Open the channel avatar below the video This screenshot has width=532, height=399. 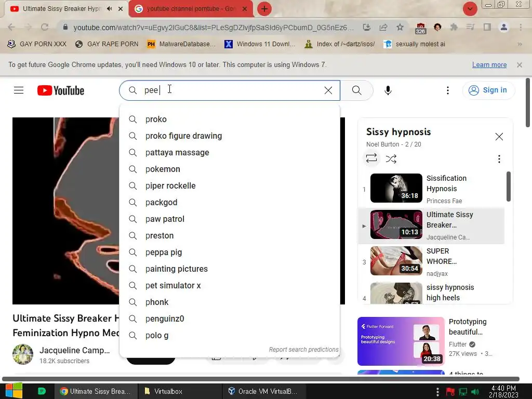pyautogui.click(x=23, y=354)
